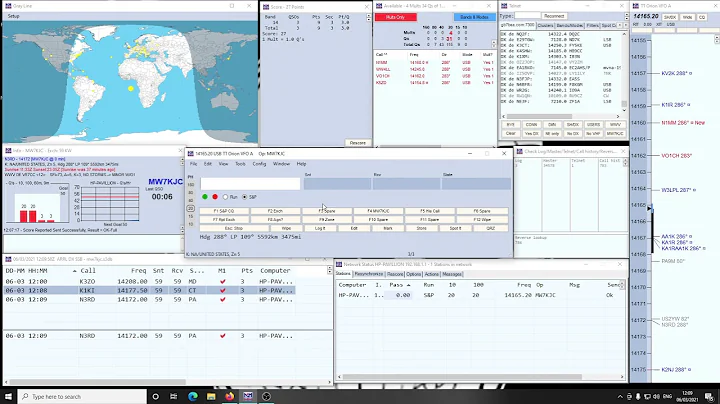Click the SH/DX button in Telnet
This screenshot has width=720, height=404.
click(573, 125)
